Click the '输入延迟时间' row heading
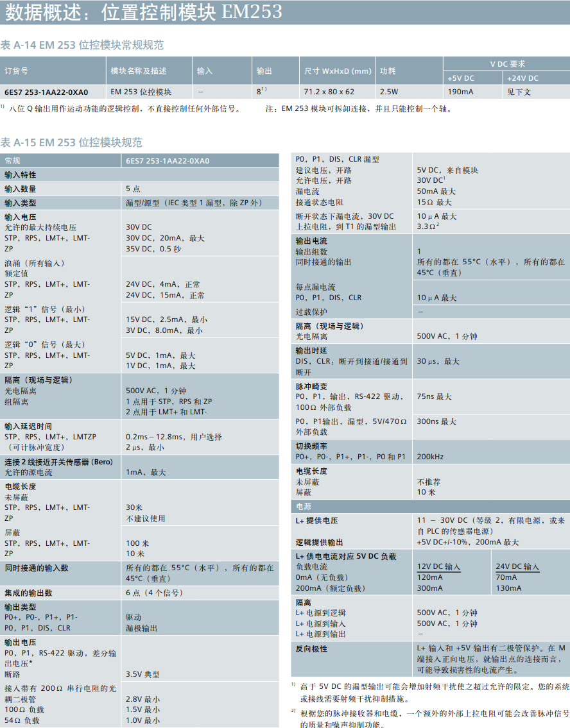The width and height of the screenshot is (570, 728). [x=28, y=426]
